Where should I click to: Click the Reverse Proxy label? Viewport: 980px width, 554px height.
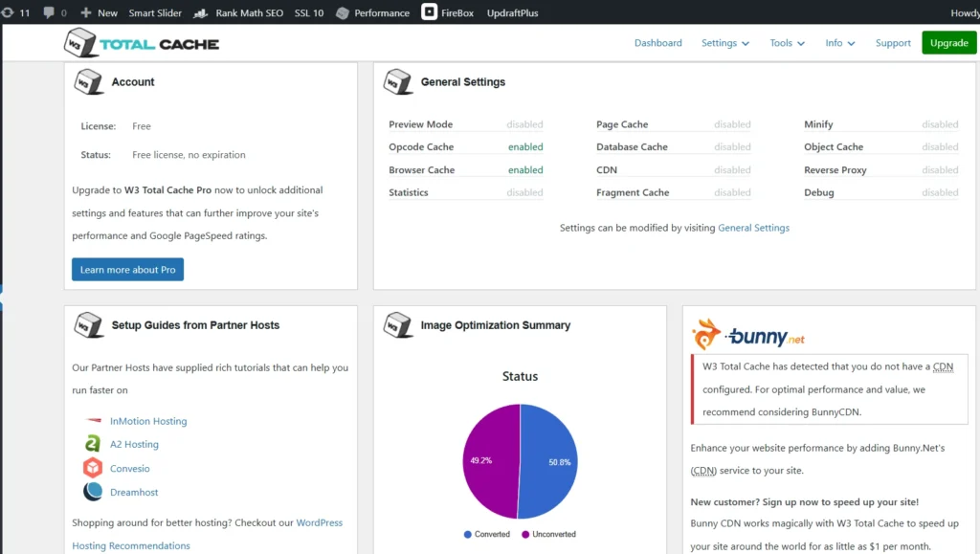pyautogui.click(x=835, y=170)
